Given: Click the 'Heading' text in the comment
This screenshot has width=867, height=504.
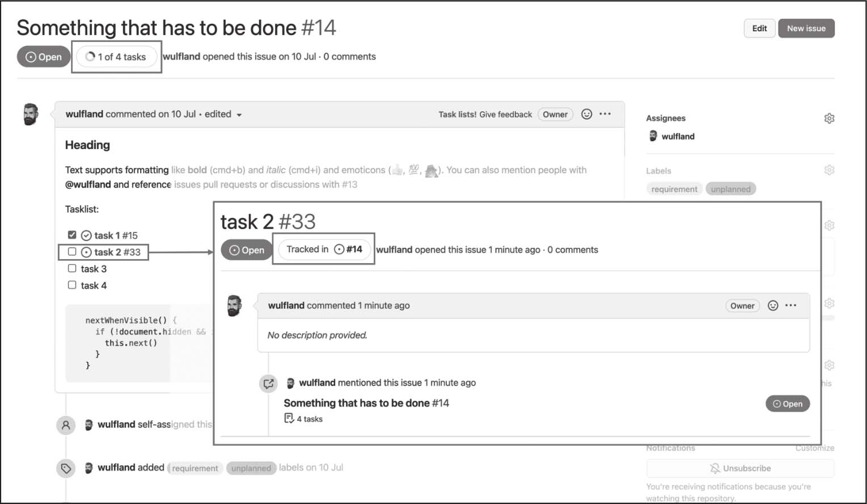Looking at the screenshot, I should (87, 145).
